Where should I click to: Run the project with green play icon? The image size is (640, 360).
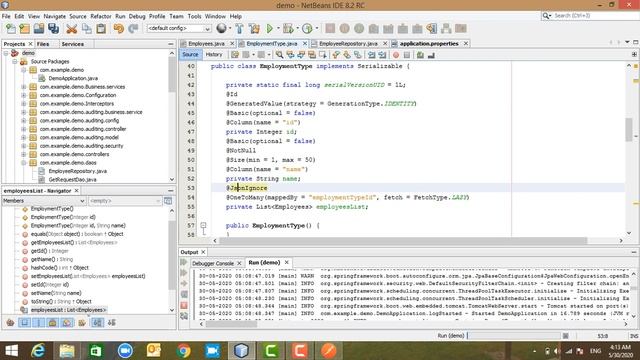click(x=269, y=28)
